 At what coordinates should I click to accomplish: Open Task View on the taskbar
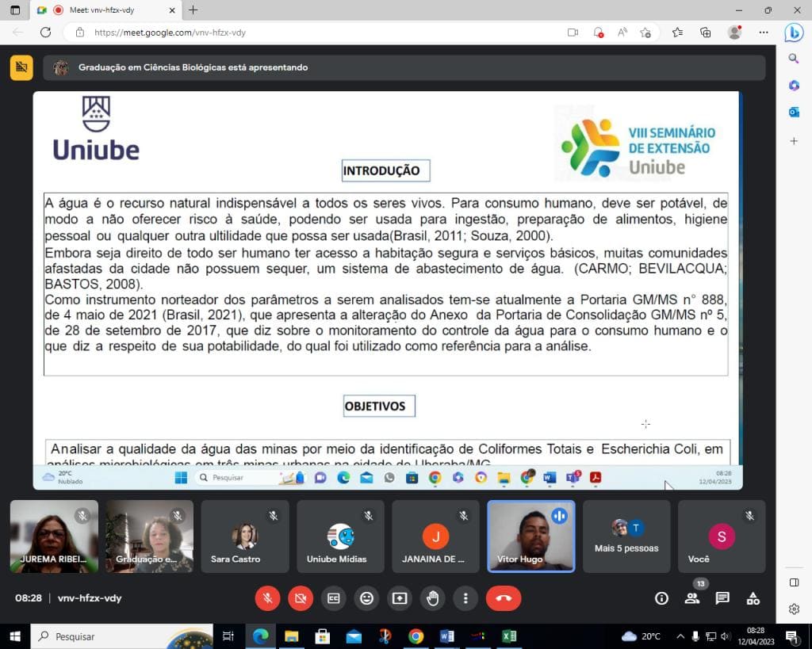228,636
